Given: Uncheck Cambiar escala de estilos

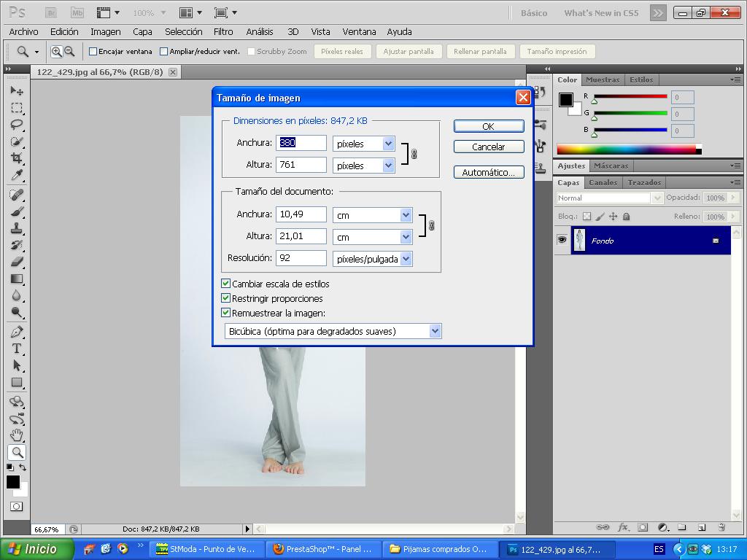Looking at the screenshot, I should pos(226,284).
